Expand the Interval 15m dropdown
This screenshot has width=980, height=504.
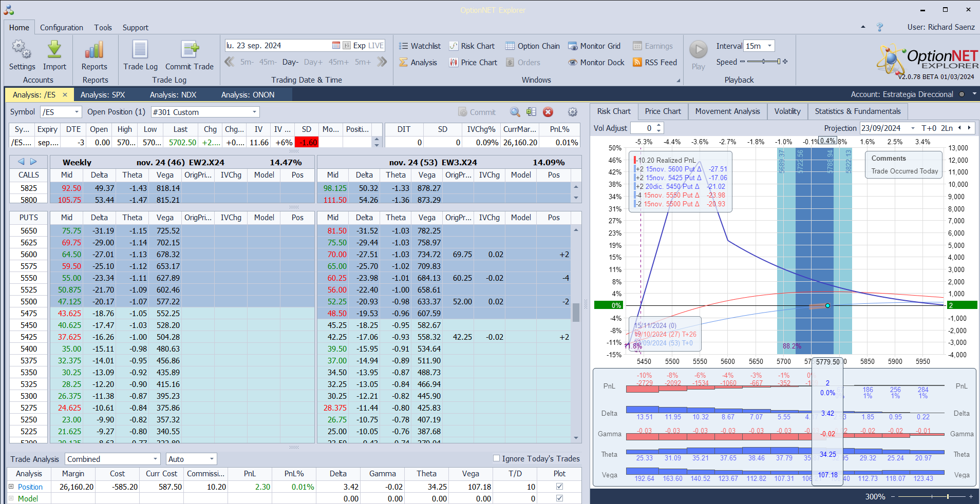769,46
